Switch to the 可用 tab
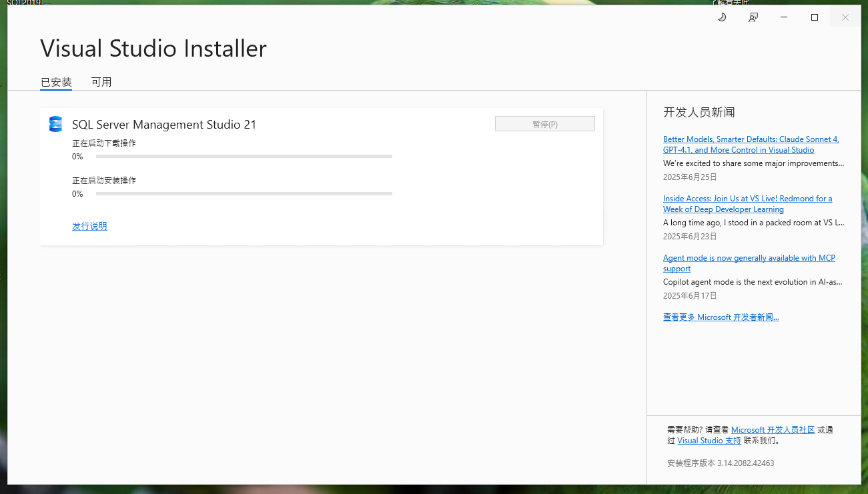The image size is (868, 494). click(x=101, y=81)
